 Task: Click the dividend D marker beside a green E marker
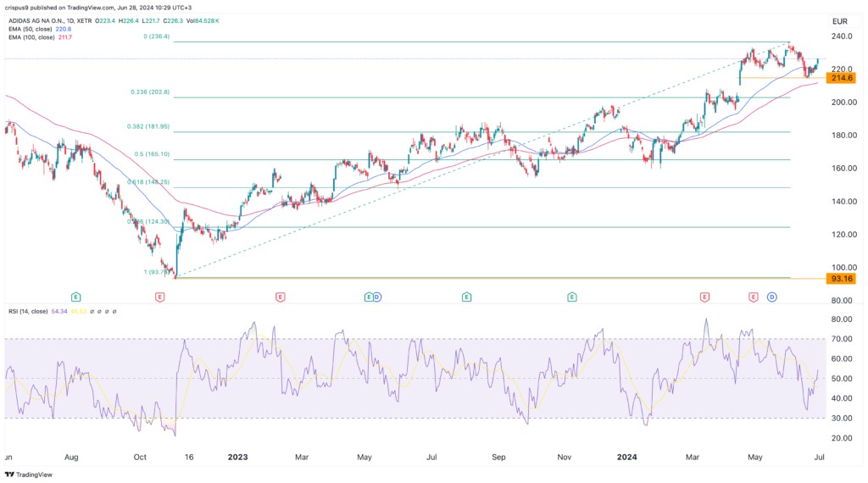377,297
